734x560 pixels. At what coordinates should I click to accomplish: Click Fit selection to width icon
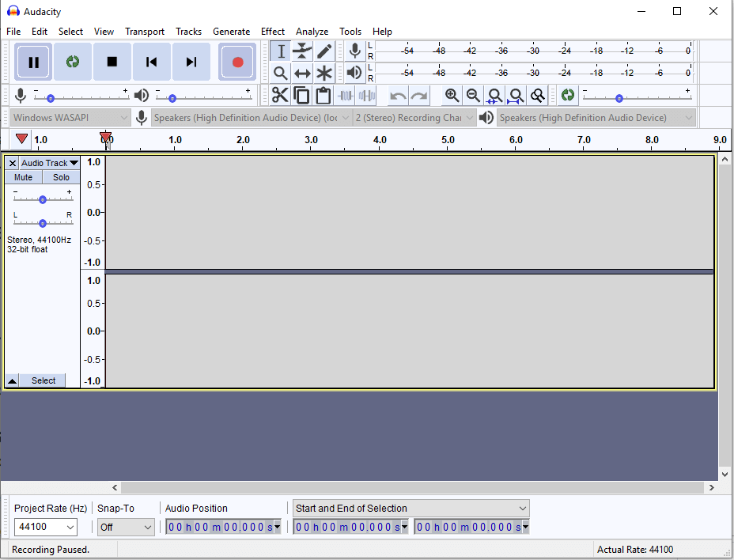coord(495,96)
